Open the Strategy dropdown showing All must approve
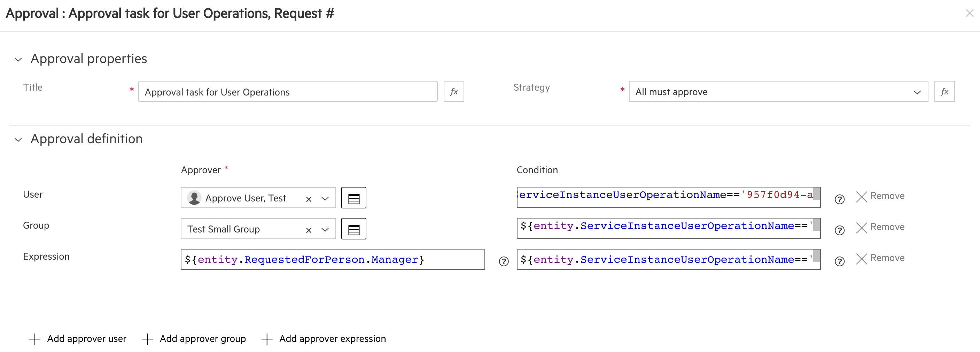The image size is (980, 352). click(917, 91)
